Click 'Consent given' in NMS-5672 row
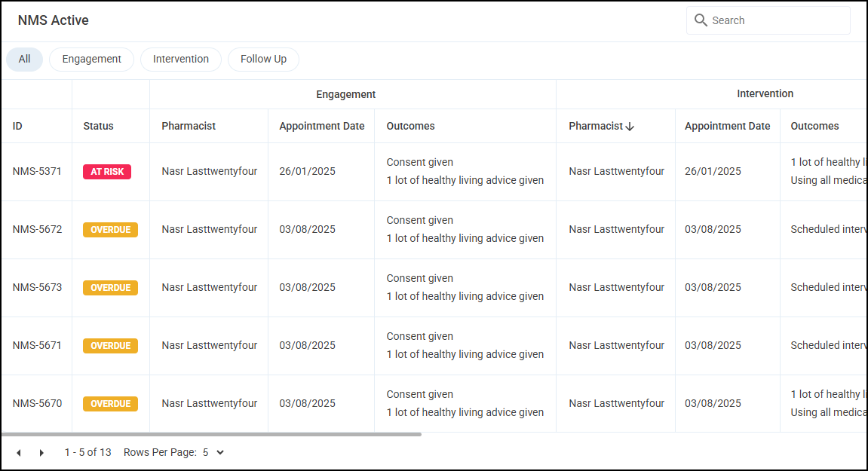Viewport: 868px width, 471px height. [x=419, y=220]
